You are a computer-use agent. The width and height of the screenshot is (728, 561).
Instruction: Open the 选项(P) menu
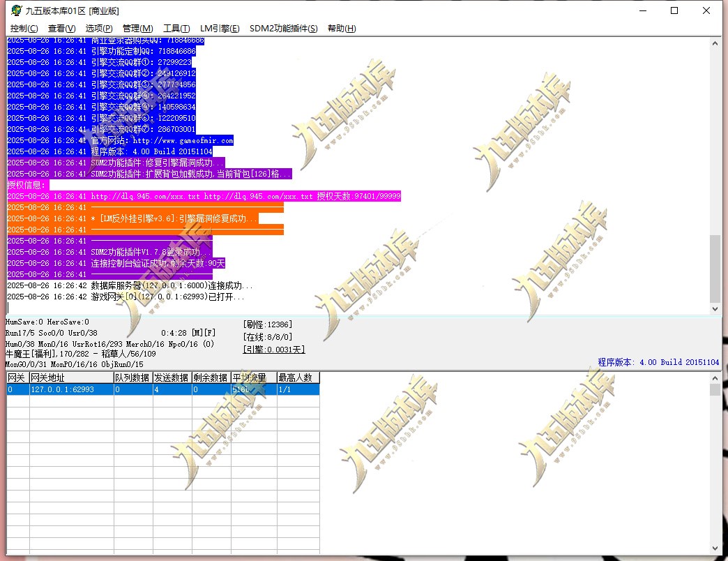click(99, 29)
